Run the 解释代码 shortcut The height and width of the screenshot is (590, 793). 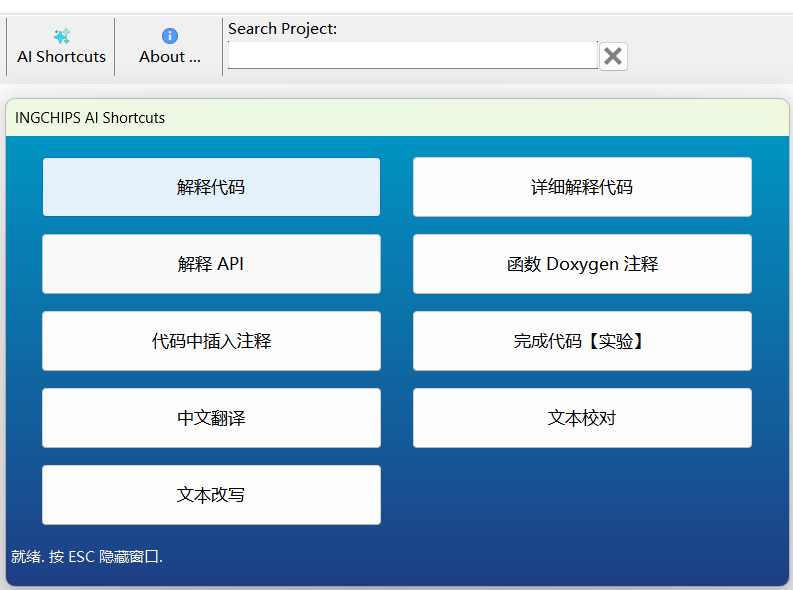click(x=211, y=187)
